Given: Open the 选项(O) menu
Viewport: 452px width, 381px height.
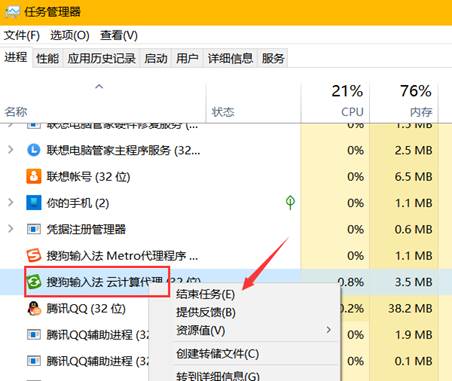Looking at the screenshot, I should point(70,35).
